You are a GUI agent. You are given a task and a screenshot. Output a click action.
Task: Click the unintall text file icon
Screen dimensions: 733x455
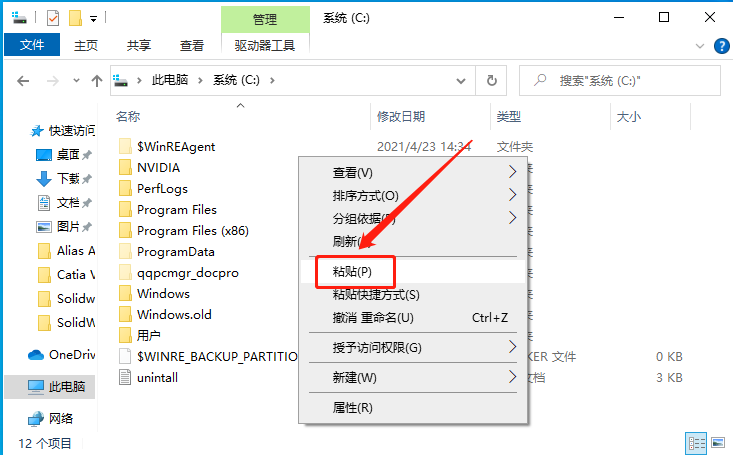(125, 377)
